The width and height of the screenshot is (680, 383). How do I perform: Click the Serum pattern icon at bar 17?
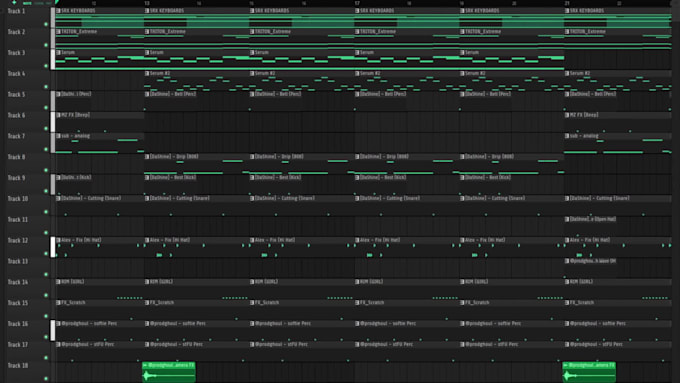[x=357, y=52]
